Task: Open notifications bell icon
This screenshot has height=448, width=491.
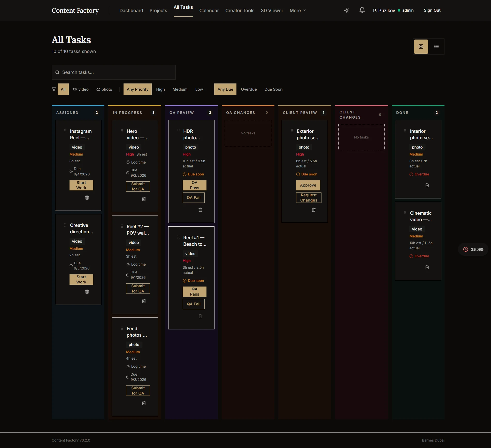Action: coord(362,10)
